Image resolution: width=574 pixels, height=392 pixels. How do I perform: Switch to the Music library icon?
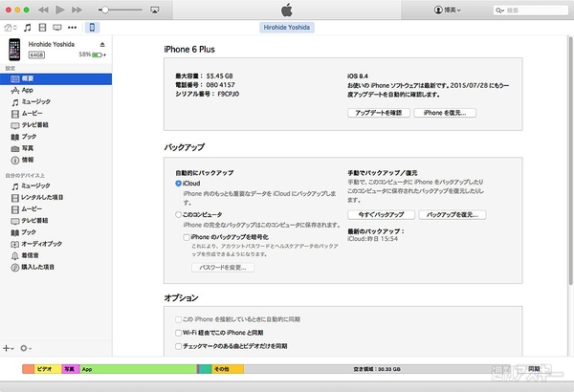click(x=27, y=28)
